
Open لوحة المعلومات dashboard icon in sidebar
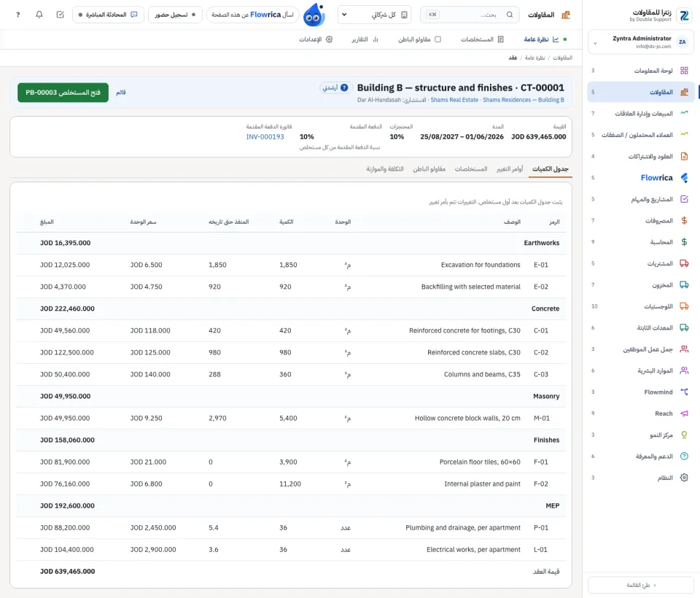[x=684, y=71]
